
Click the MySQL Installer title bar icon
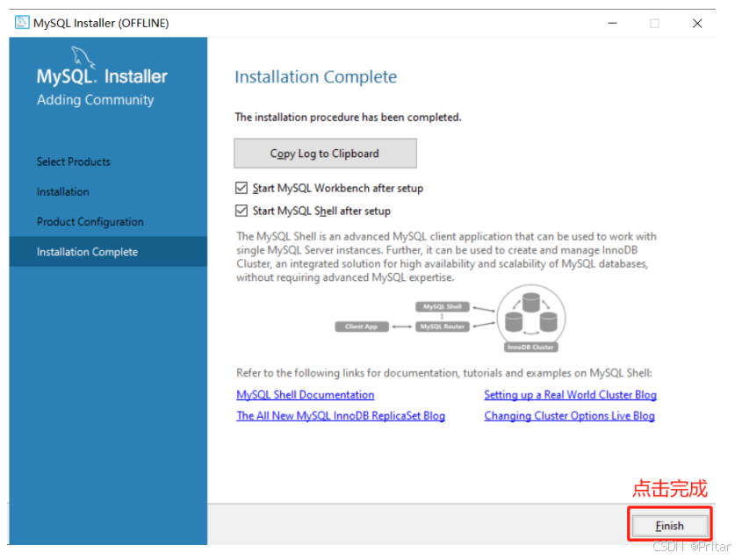(22, 23)
